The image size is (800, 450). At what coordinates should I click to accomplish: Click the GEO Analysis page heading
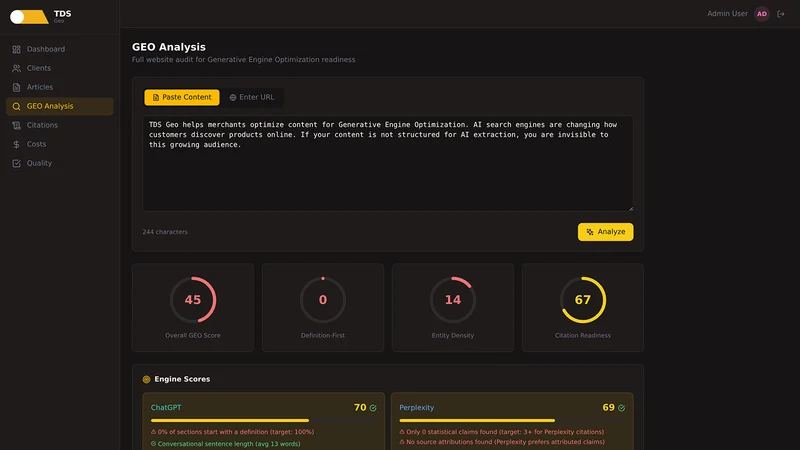coord(169,47)
